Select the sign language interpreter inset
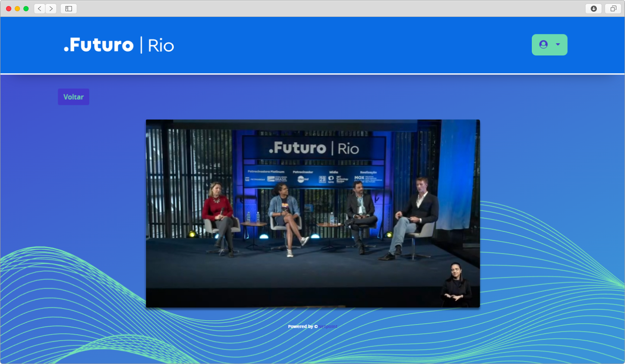This screenshot has width=625, height=364. (x=455, y=285)
